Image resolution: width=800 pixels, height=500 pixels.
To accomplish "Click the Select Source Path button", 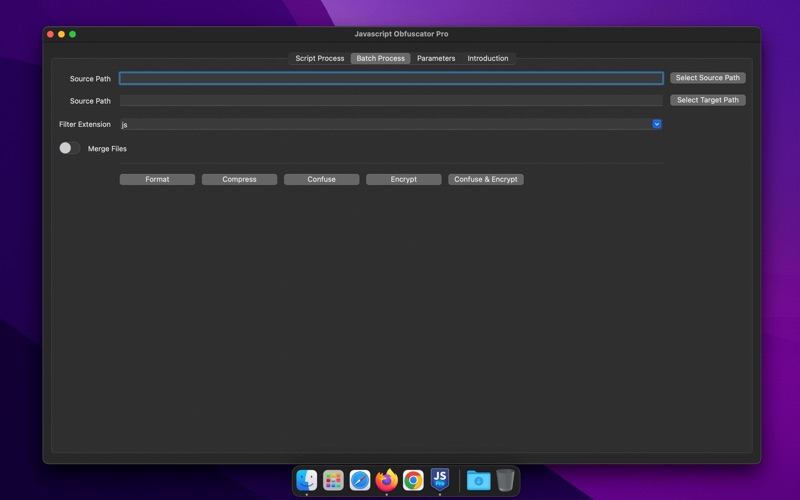I will pos(707,78).
